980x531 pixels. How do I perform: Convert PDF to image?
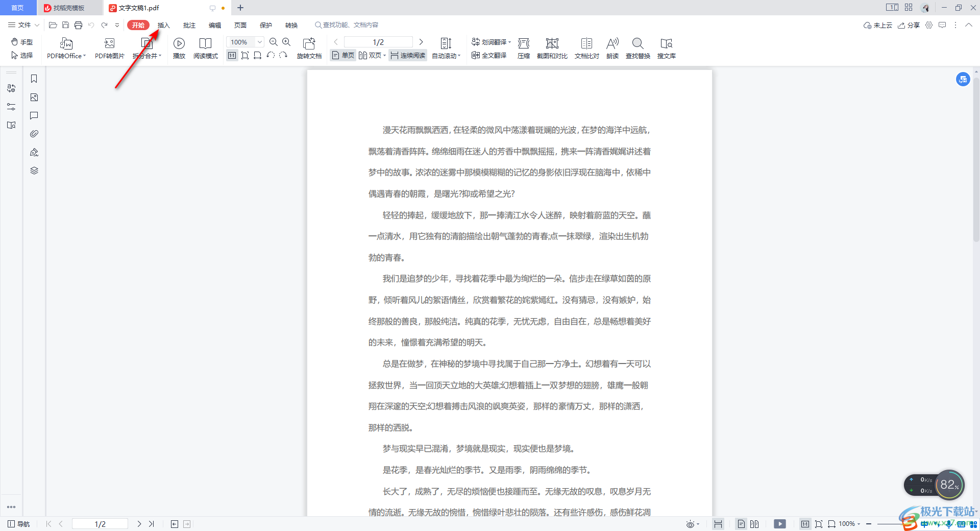tap(109, 49)
